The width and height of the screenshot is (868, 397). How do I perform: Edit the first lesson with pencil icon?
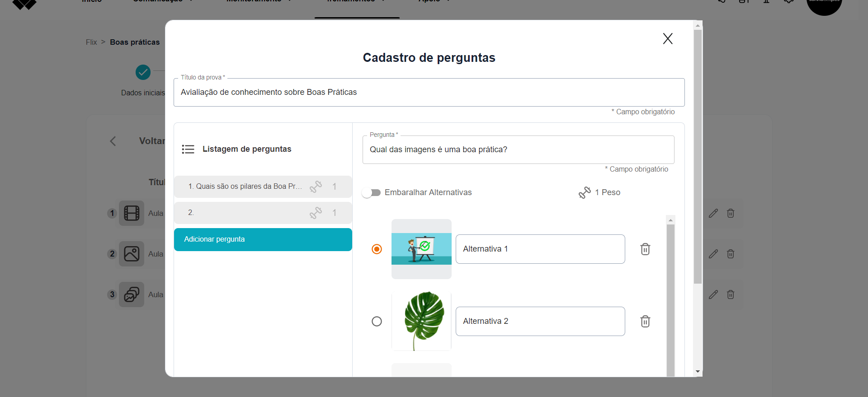pyautogui.click(x=713, y=213)
